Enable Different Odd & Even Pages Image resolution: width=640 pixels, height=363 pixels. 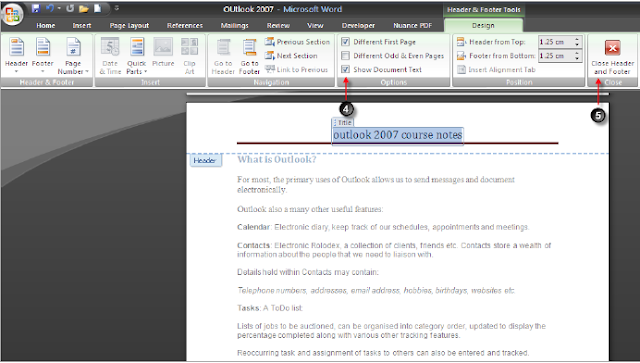[345, 56]
